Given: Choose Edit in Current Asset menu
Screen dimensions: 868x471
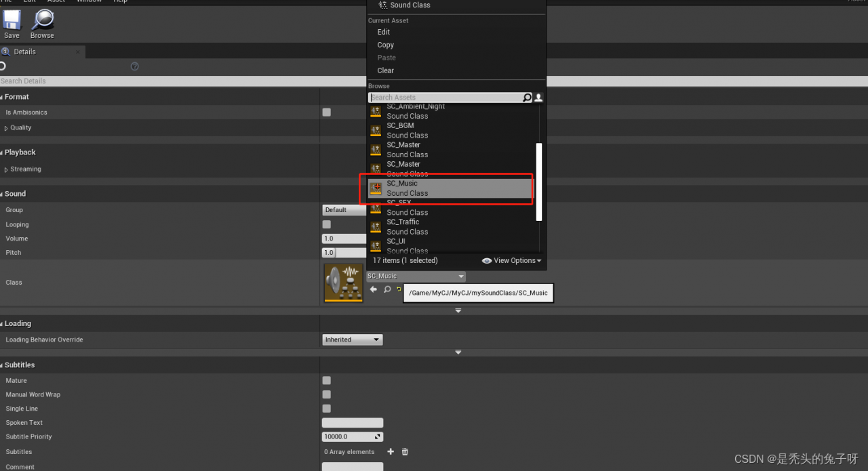Looking at the screenshot, I should click(x=384, y=32).
